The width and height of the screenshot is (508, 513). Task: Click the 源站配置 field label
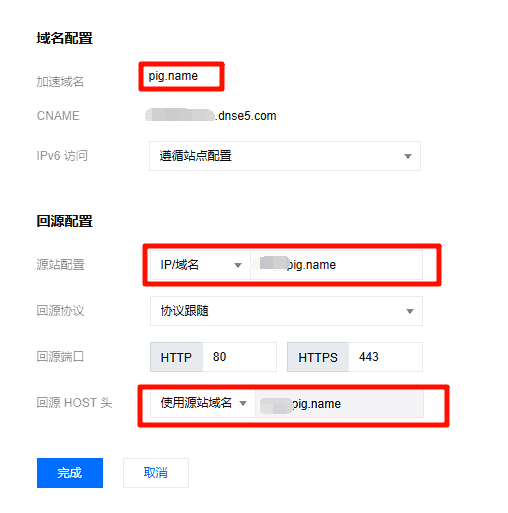[60, 265]
